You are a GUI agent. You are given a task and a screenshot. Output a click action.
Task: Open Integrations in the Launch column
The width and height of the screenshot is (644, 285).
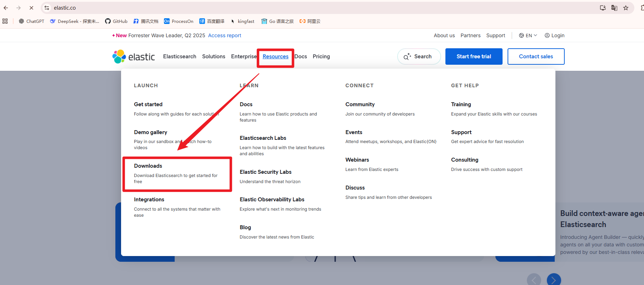click(149, 200)
